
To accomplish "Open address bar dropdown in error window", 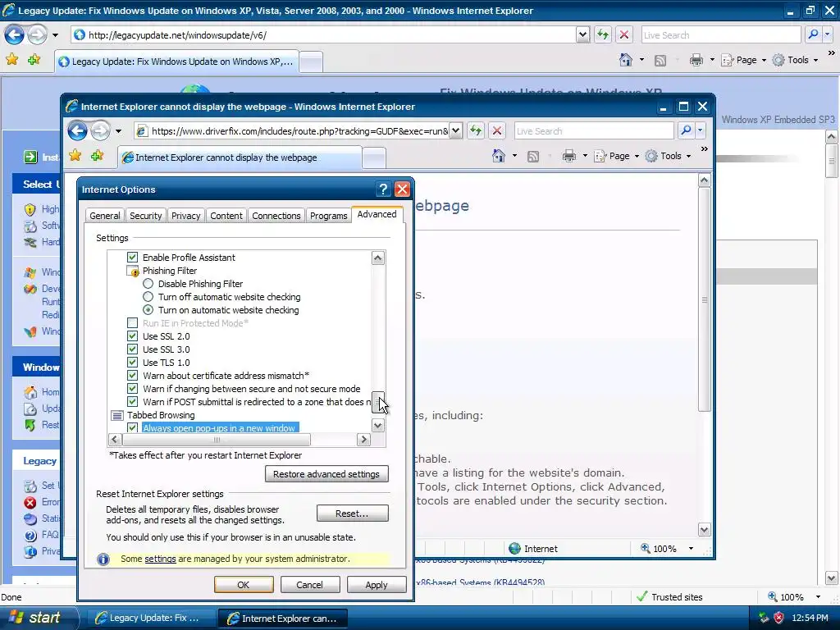I will pos(455,130).
